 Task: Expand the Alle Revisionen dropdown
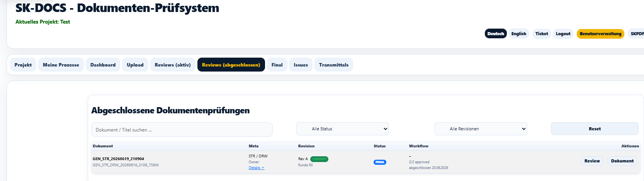481,129
